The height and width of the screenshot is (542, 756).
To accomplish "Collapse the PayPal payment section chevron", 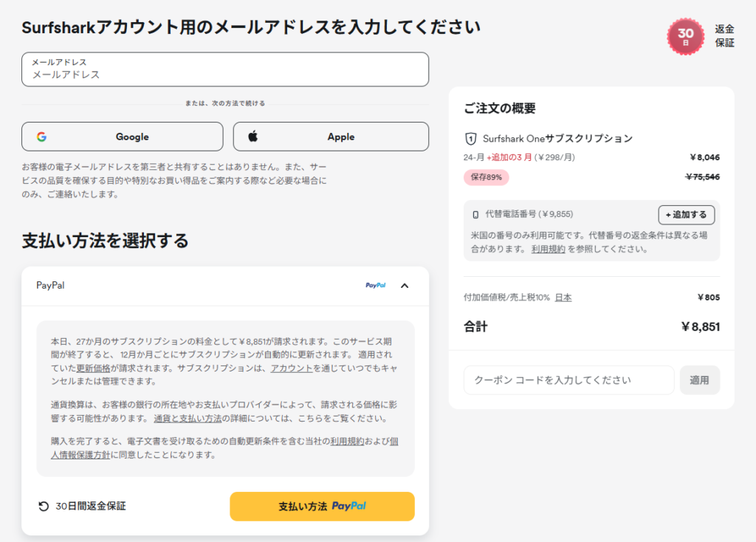I will point(405,286).
